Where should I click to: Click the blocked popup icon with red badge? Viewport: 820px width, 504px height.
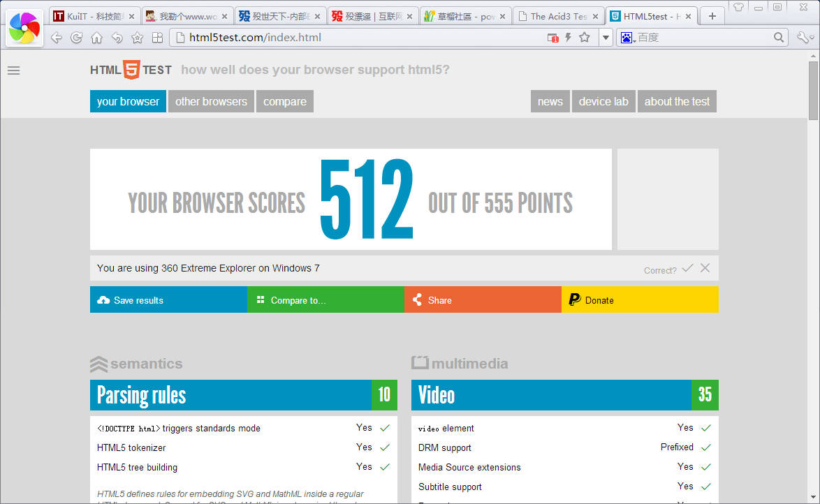pos(552,38)
